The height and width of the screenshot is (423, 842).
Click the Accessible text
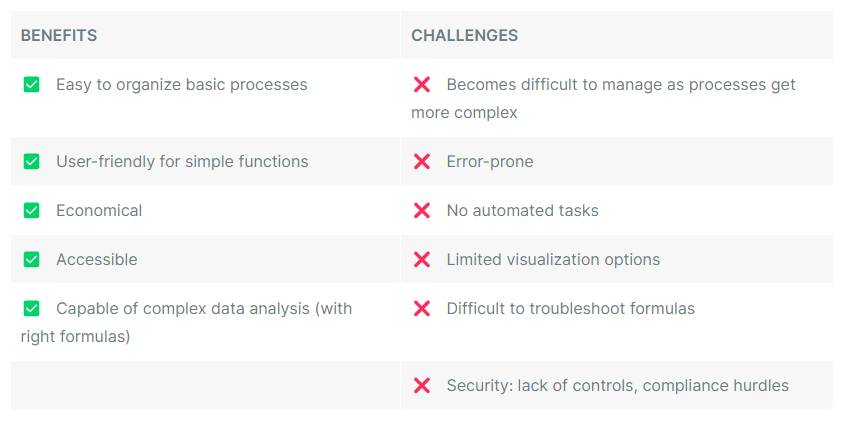click(x=97, y=260)
